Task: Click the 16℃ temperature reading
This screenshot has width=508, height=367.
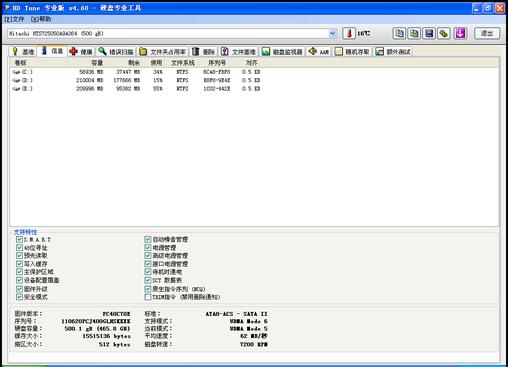Action: tap(364, 33)
